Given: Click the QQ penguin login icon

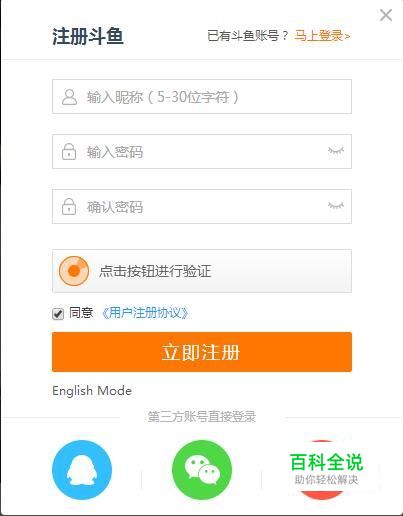Looking at the screenshot, I should [x=82, y=470].
